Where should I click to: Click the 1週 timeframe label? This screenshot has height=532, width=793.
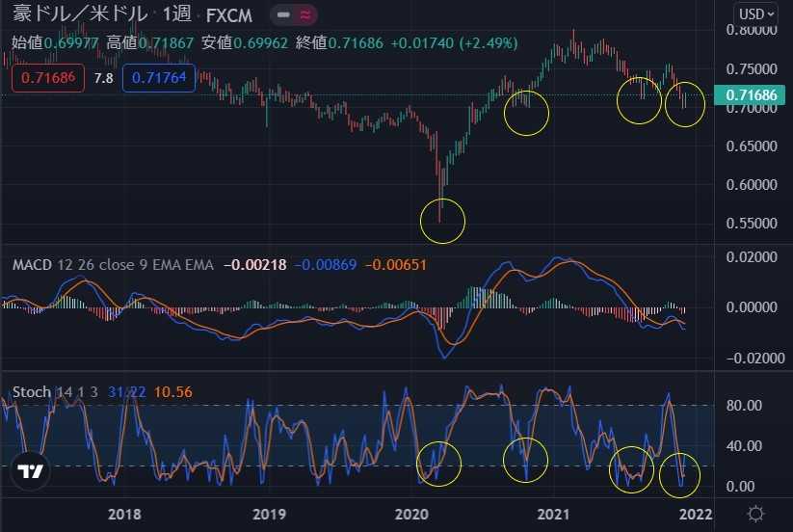[177, 14]
